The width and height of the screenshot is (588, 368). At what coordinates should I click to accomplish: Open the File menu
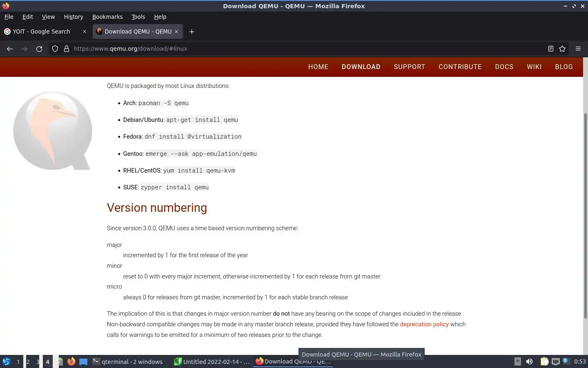[x=9, y=17]
